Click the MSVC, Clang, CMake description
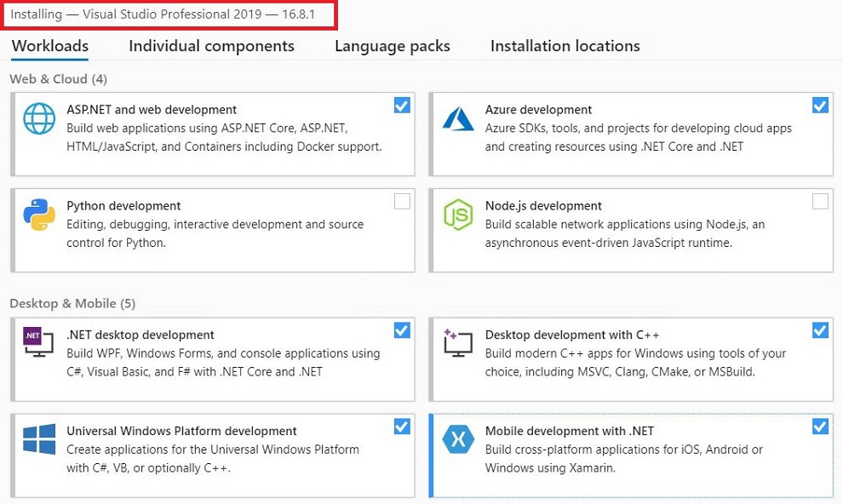This screenshot has height=504, width=843. pos(635,363)
